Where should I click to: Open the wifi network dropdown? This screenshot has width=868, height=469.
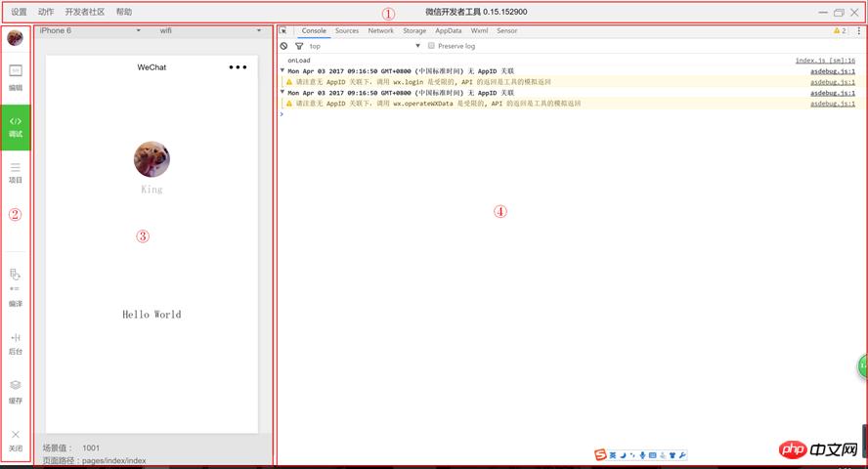tap(210, 30)
